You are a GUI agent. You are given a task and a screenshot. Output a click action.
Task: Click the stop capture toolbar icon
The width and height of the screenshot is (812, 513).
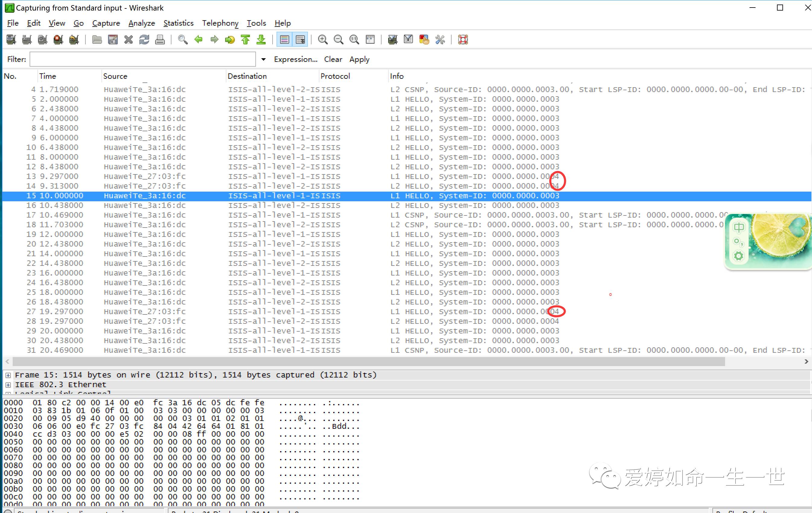coord(58,40)
